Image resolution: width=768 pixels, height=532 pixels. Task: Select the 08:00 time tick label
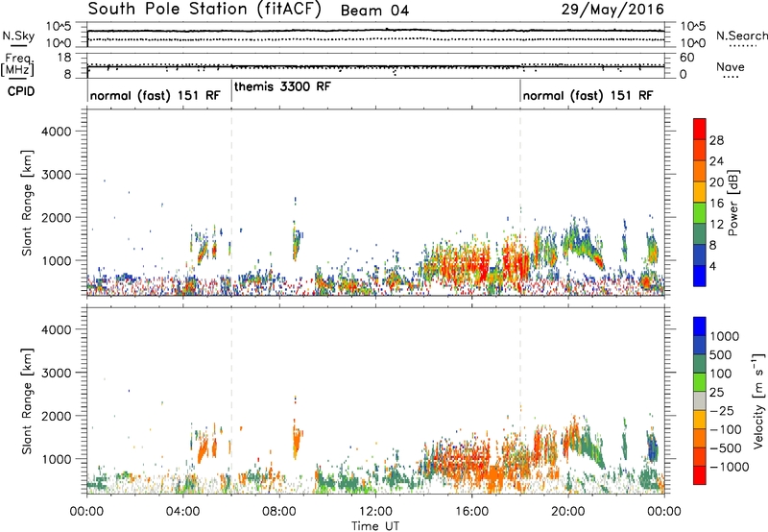click(x=279, y=512)
